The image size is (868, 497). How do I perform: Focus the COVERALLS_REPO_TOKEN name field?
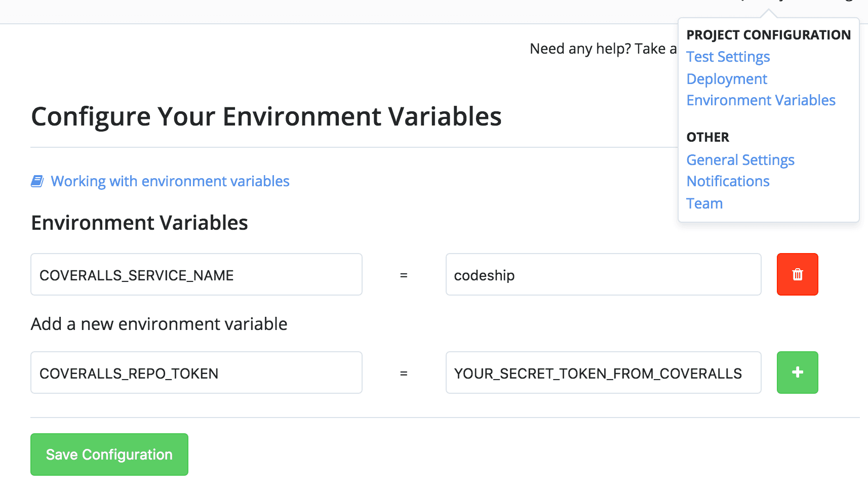pyautogui.click(x=196, y=372)
